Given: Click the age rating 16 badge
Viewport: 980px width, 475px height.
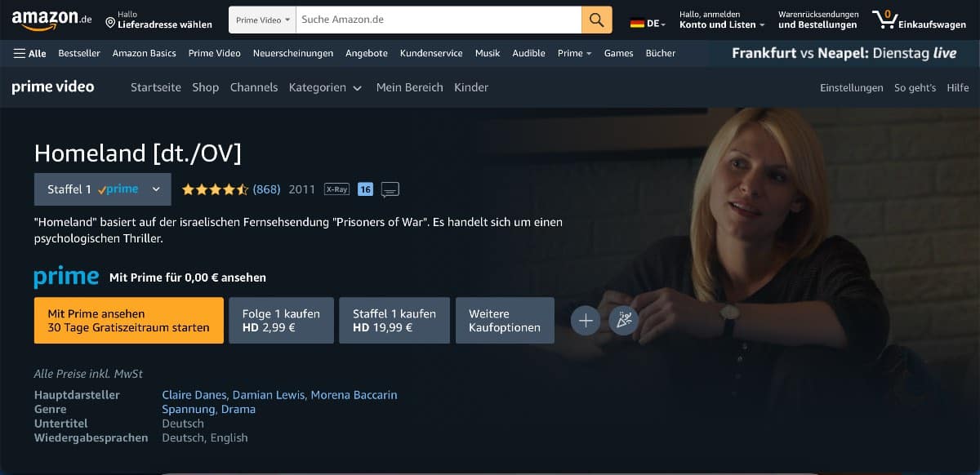Looking at the screenshot, I should tap(365, 189).
